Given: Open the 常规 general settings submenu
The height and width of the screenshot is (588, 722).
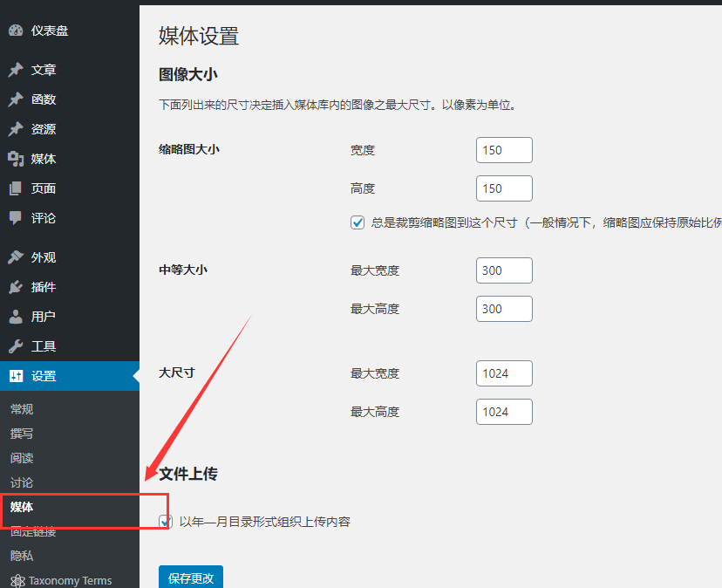Looking at the screenshot, I should click(x=22, y=409).
